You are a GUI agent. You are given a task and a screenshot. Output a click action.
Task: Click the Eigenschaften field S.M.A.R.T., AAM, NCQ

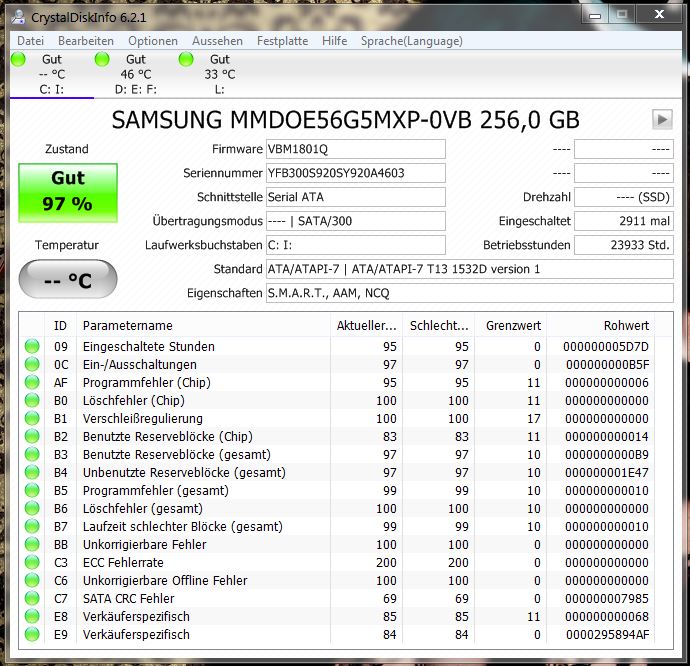tap(470, 293)
